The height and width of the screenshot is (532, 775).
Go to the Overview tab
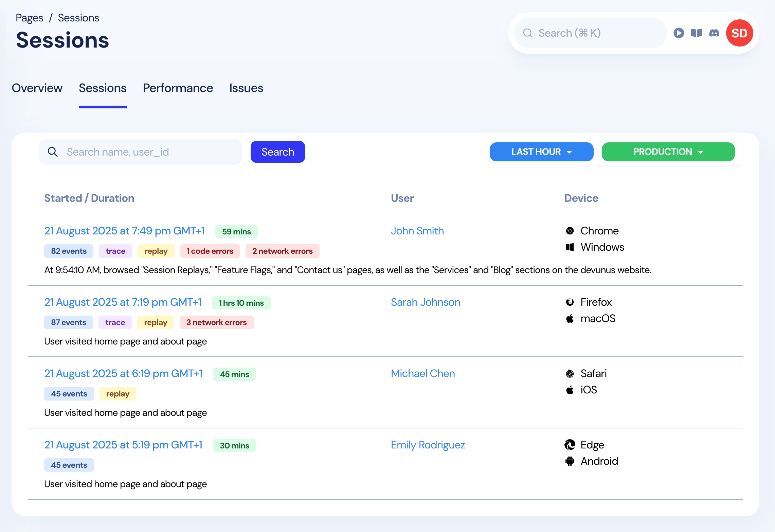[x=37, y=88]
